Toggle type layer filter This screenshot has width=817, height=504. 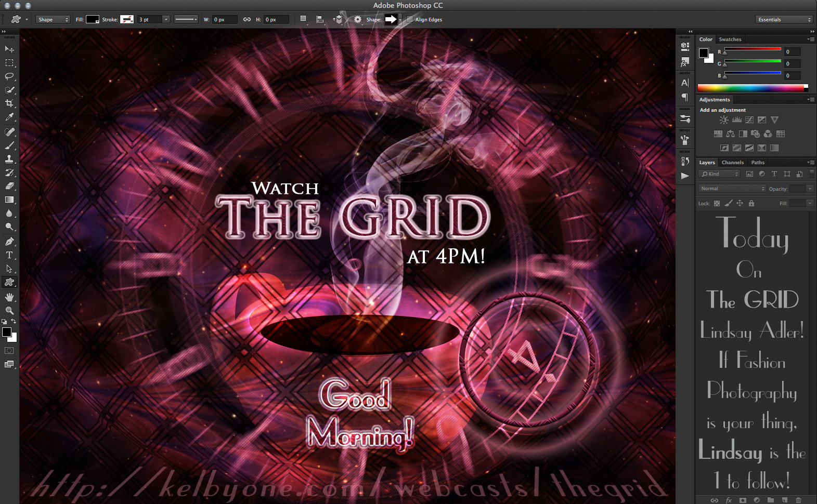(774, 174)
